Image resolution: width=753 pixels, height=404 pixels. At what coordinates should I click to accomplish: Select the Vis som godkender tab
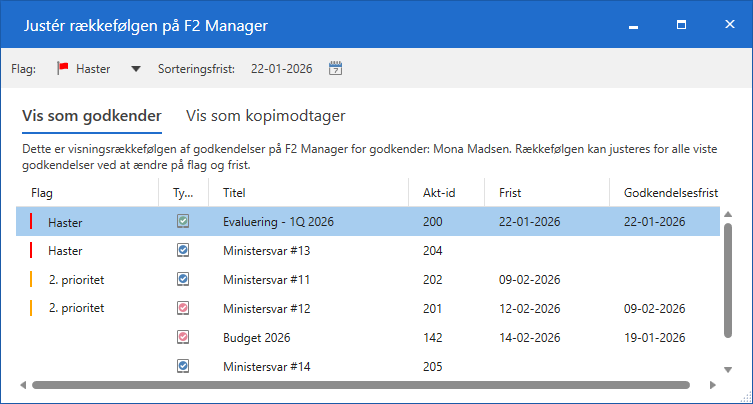click(91, 116)
